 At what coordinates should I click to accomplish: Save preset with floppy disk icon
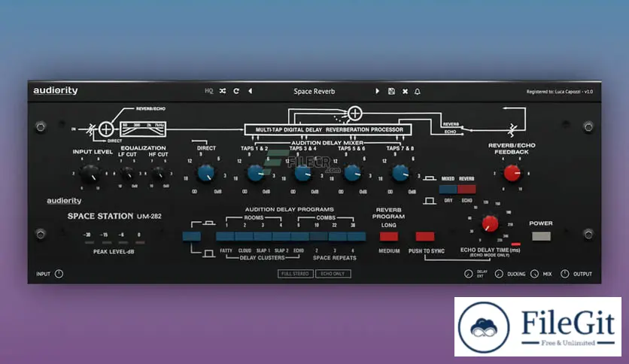(391, 91)
